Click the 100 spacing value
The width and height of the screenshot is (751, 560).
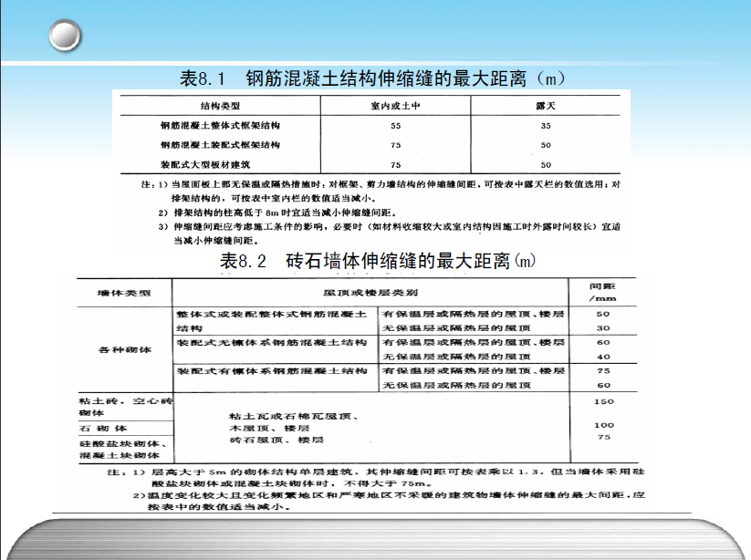[603, 425]
